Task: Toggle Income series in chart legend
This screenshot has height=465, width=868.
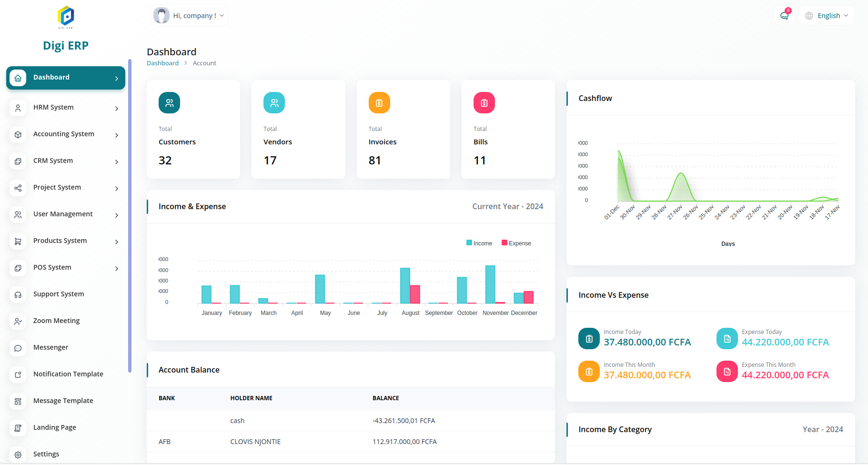Action: [479, 243]
